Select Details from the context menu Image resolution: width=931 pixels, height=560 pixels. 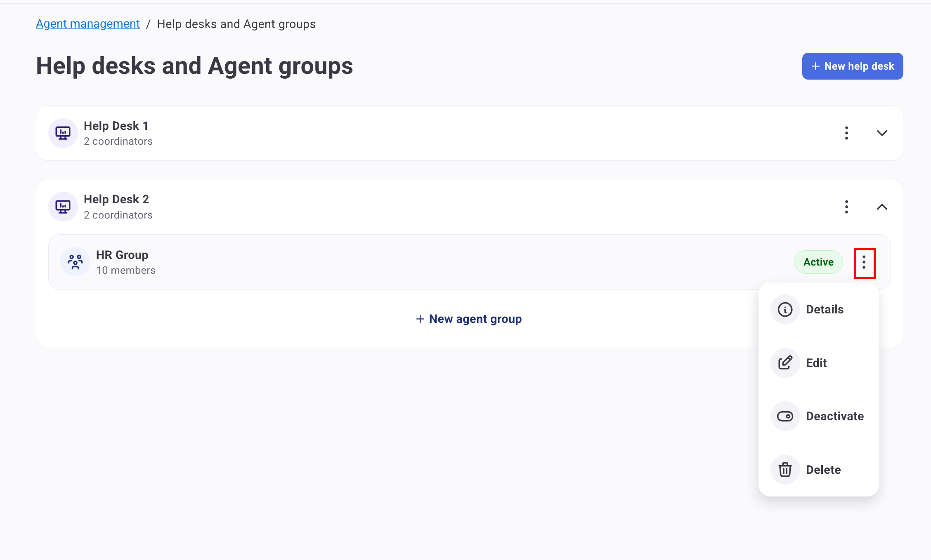coord(825,309)
